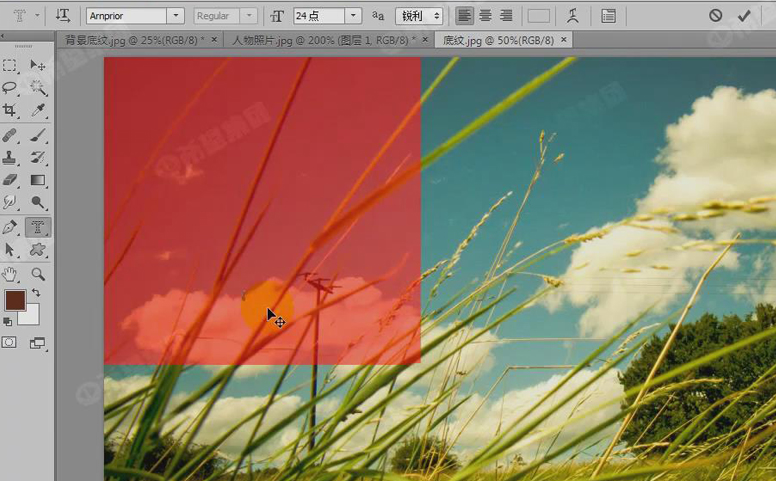
Task: Commit text edits with the checkmark
Action: pyautogui.click(x=744, y=16)
